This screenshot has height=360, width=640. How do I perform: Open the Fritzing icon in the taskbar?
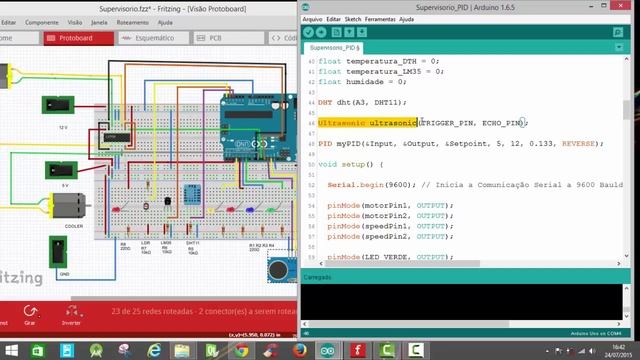358,351
